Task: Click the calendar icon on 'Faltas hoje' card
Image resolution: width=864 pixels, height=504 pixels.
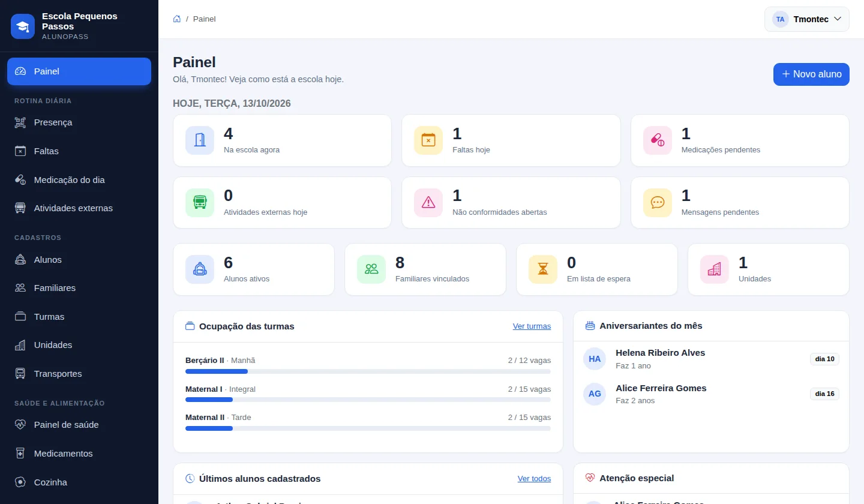Action: click(428, 140)
